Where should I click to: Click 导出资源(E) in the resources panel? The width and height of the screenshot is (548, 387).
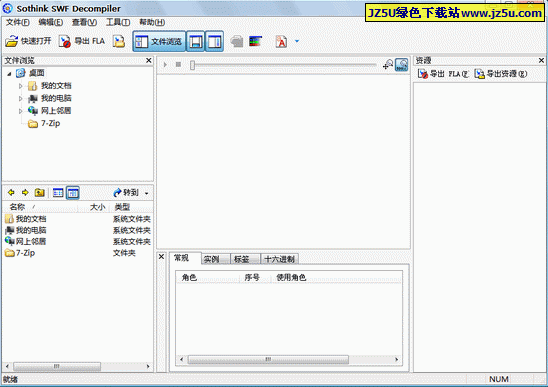pos(501,74)
